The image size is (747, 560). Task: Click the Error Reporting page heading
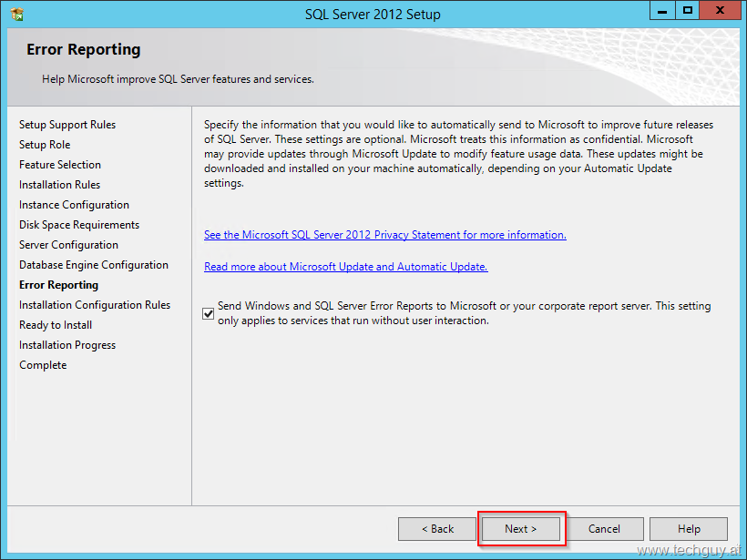(x=84, y=49)
